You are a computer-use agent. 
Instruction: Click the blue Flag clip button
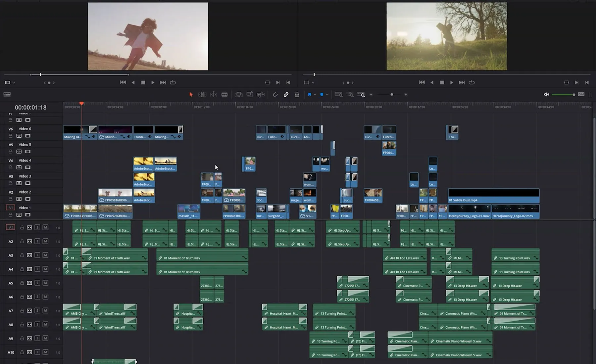point(310,95)
